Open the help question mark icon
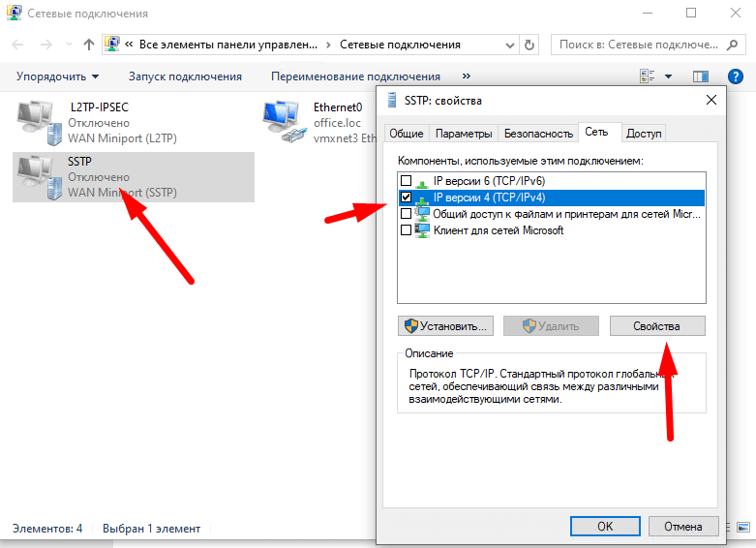The height and width of the screenshot is (548, 756). point(736,76)
